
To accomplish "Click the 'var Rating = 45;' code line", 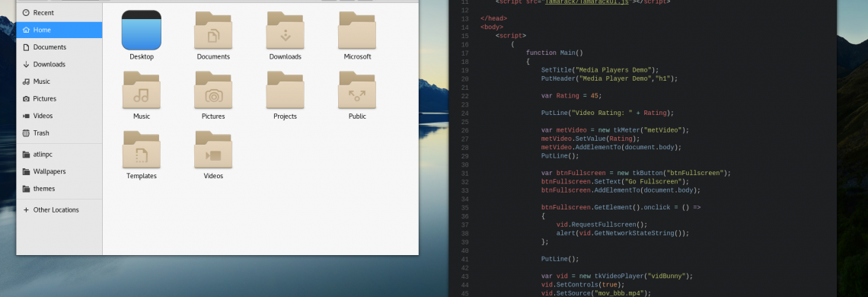I will click(571, 96).
